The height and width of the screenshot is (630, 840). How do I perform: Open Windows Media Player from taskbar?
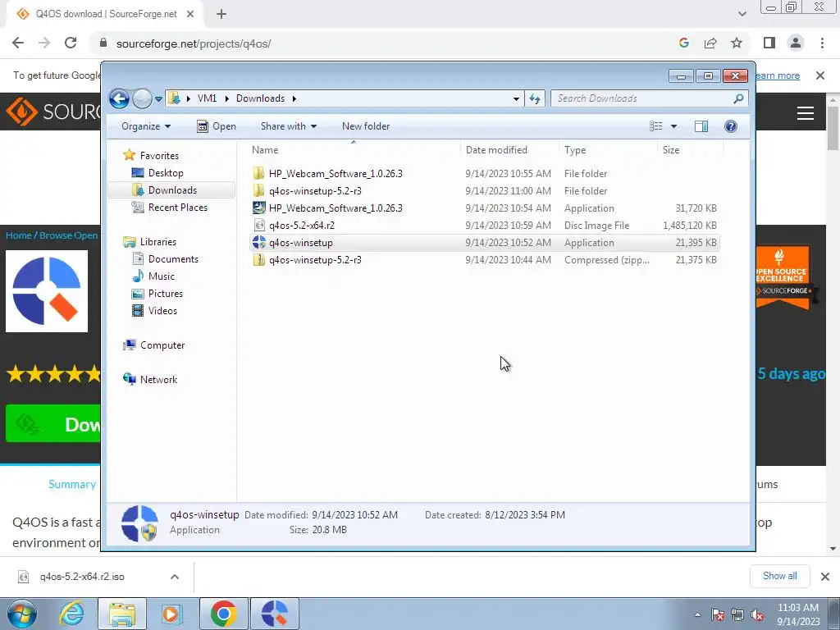(171, 614)
